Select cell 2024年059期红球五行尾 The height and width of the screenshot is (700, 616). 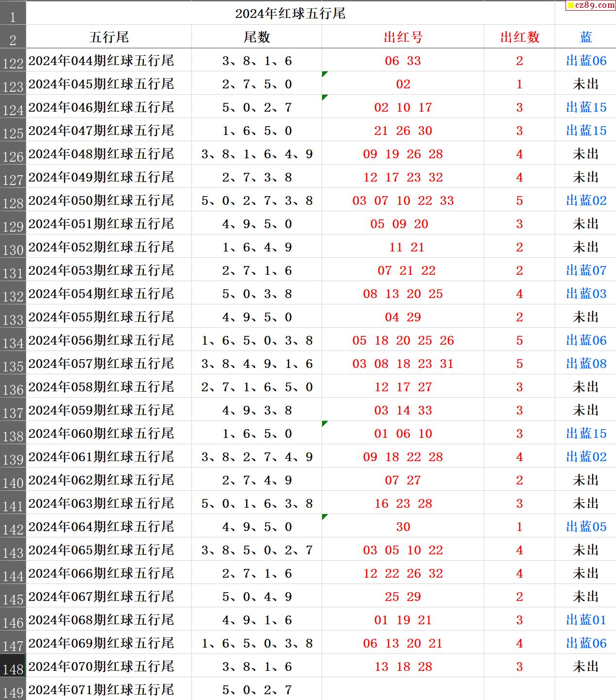109,410
